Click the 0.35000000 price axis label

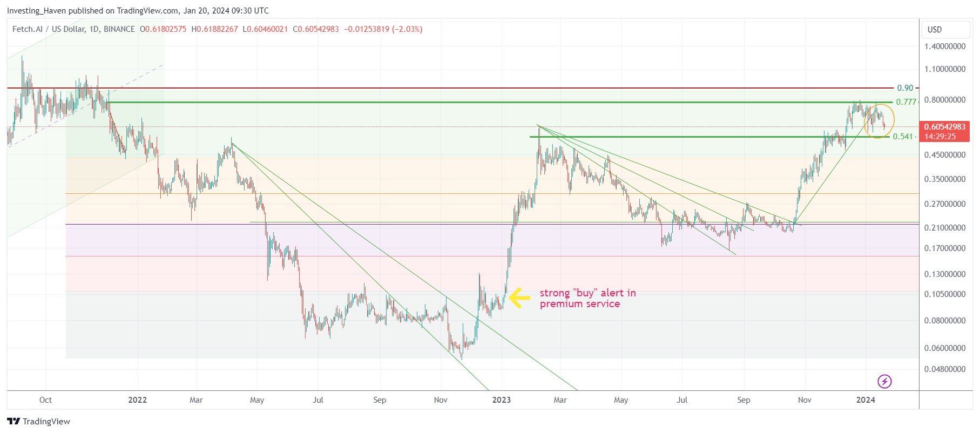(945, 179)
